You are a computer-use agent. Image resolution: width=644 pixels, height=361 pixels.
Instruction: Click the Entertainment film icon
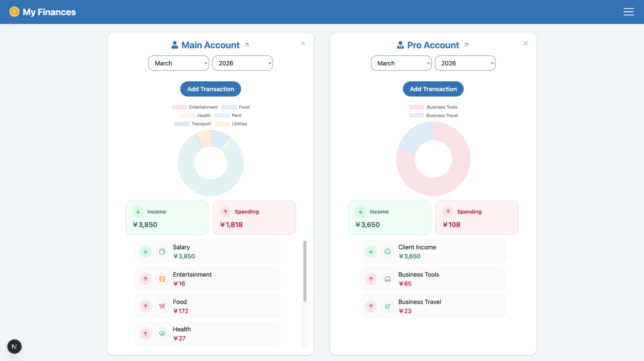point(162,279)
